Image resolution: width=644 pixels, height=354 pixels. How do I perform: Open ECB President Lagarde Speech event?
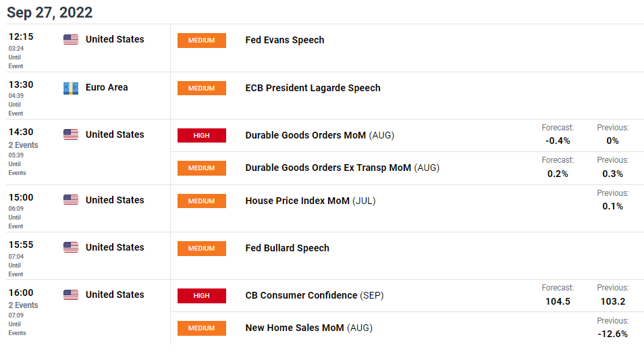point(313,88)
